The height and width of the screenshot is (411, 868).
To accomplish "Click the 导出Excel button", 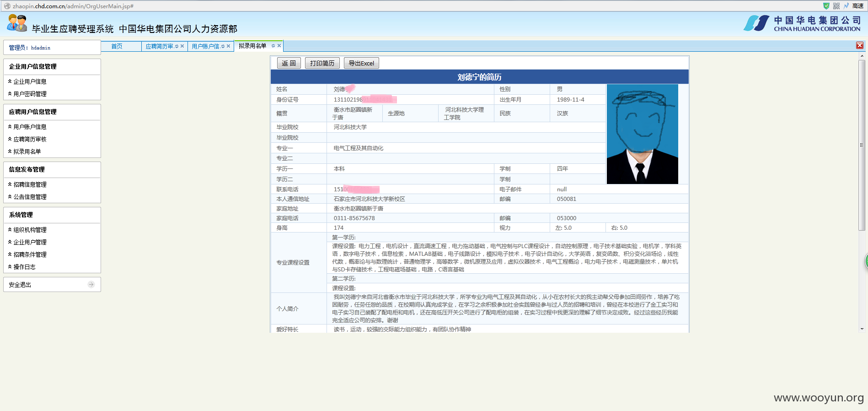I will pyautogui.click(x=361, y=63).
